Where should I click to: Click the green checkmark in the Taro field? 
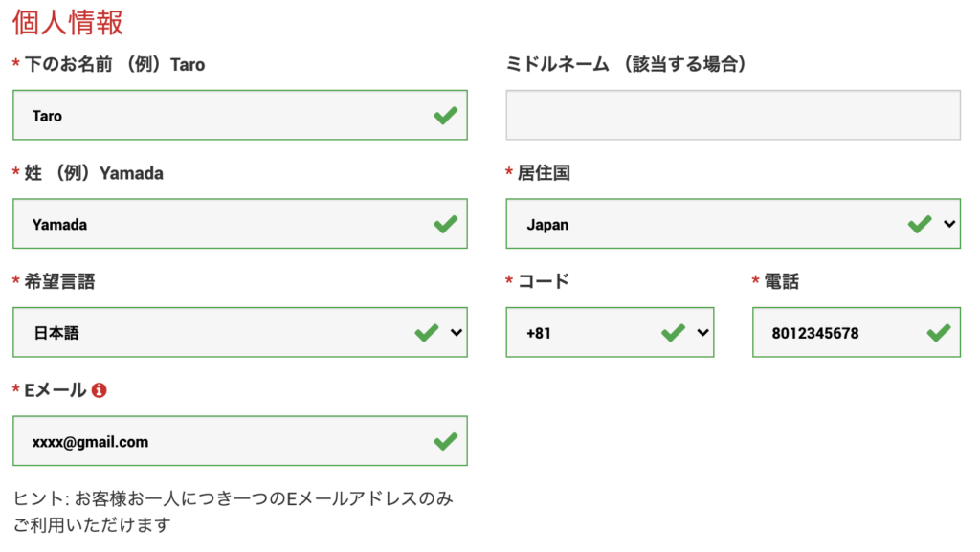tap(444, 115)
